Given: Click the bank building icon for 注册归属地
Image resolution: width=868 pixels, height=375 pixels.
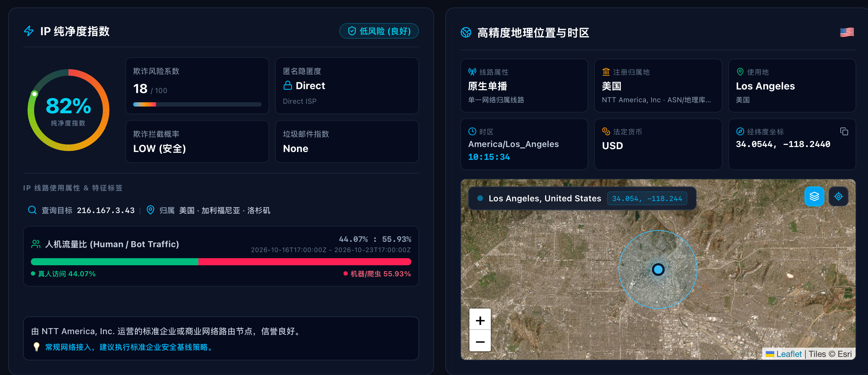Looking at the screenshot, I should (606, 72).
